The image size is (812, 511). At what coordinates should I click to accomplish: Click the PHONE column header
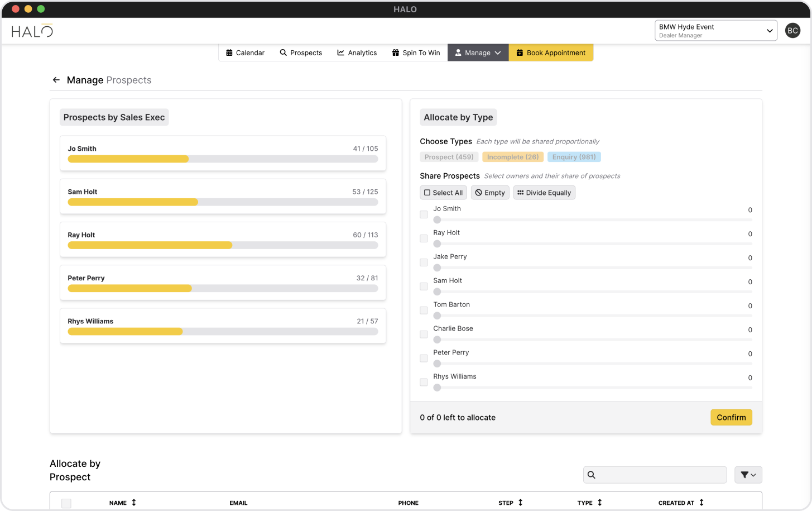[x=409, y=503]
